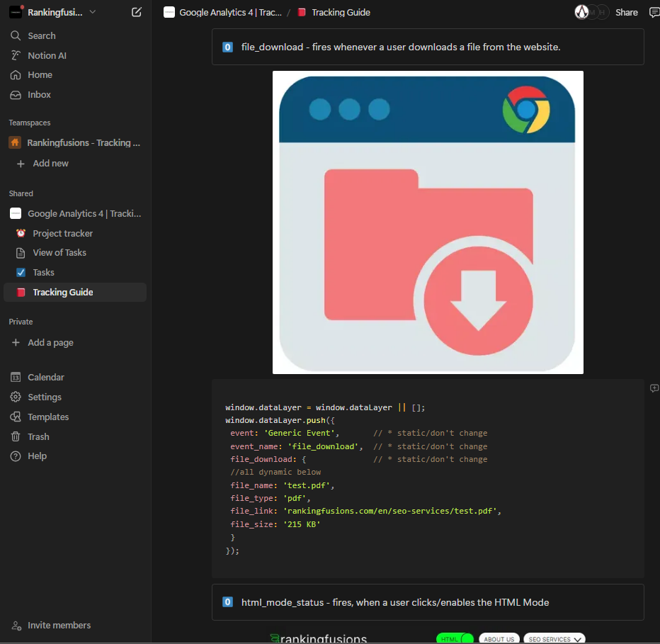Go to Home in sidebar
The width and height of the screenshot is (660, 644).
[x=40, y=75]
